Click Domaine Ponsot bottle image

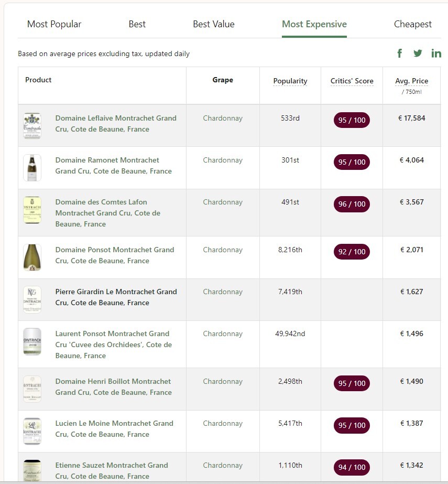[32, 257]
